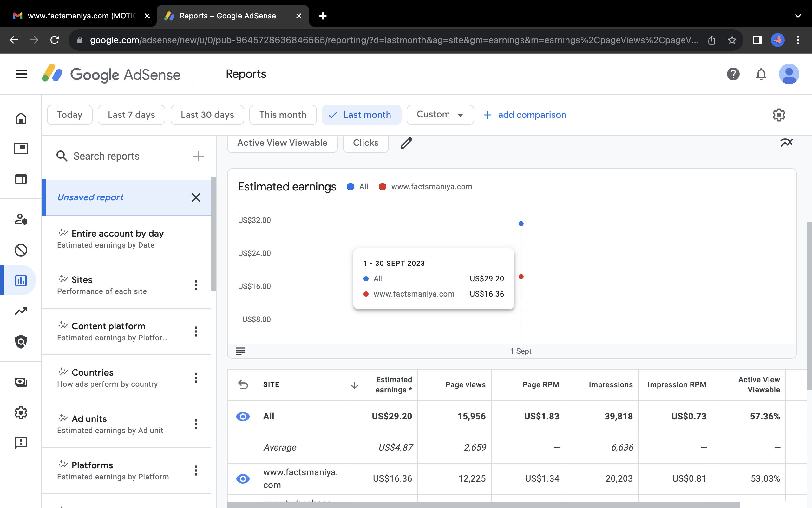
Task: Open the Custom date range dropdown
Action: [x=440, y=115]
